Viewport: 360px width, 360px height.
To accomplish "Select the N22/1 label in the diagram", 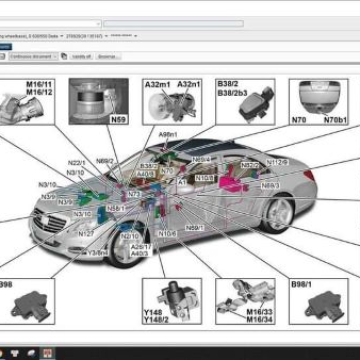I will (77, 163).
